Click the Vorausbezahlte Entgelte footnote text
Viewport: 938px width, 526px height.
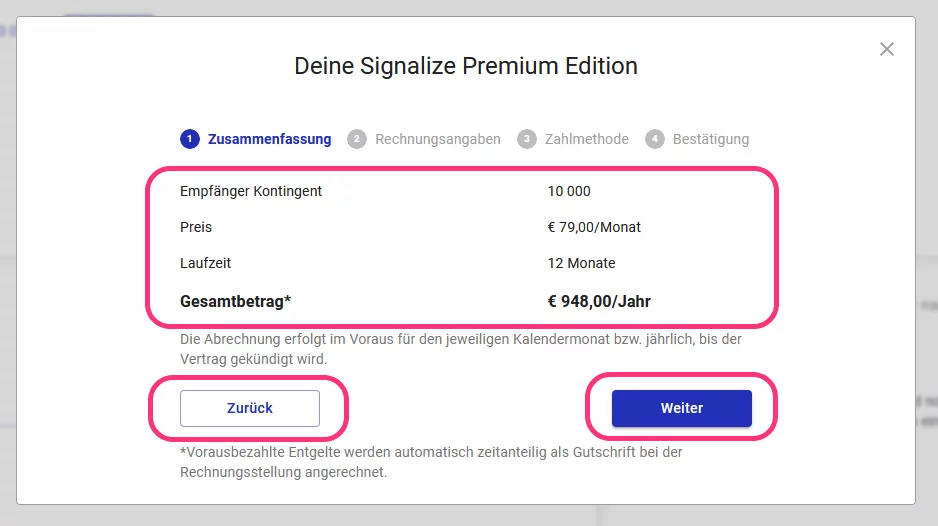[x=431, y=462]
